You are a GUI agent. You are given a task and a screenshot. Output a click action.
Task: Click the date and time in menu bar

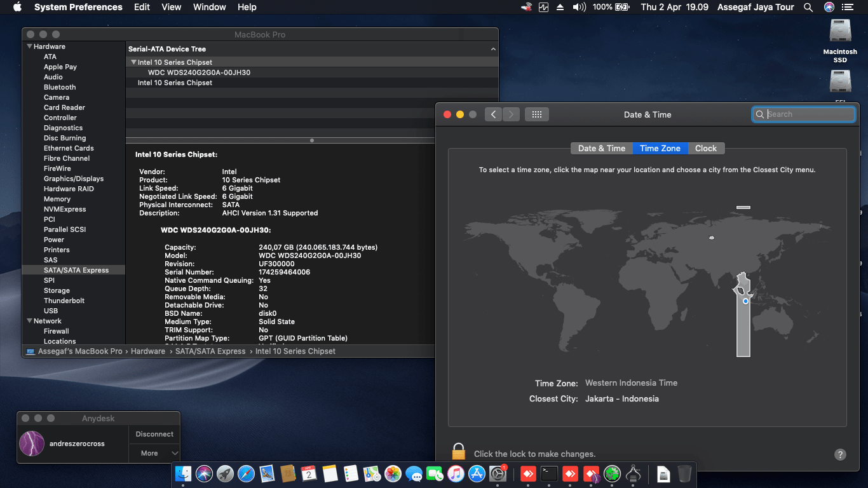pos(674,7)
